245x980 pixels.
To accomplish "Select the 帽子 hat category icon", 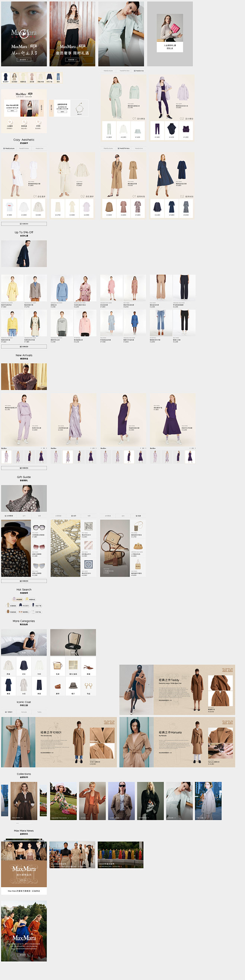I will (x=73, y=686).
